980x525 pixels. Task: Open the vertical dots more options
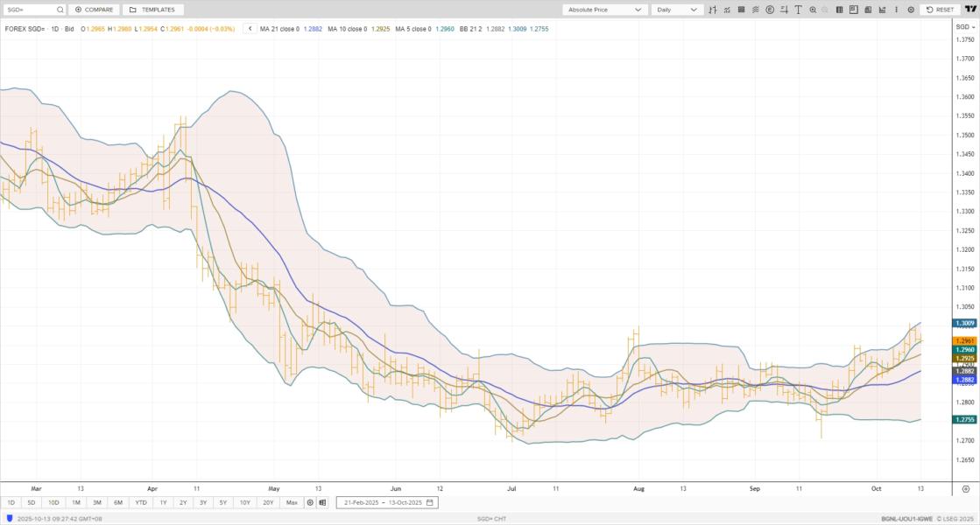[x=896, y=10]
